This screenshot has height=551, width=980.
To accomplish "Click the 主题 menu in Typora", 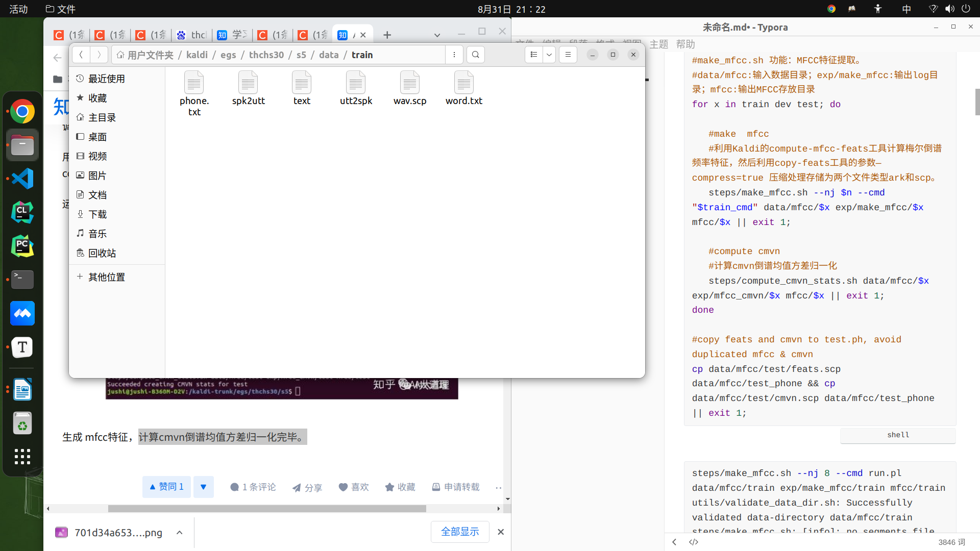I will coord(660,44).
